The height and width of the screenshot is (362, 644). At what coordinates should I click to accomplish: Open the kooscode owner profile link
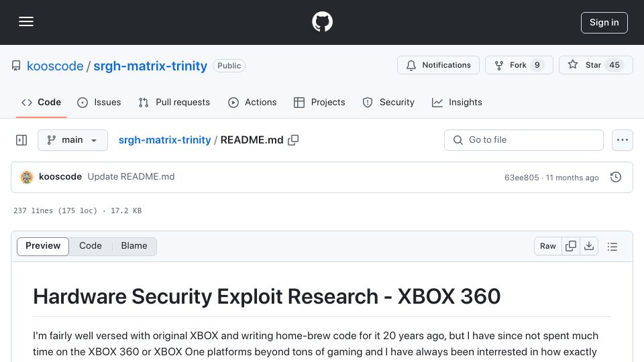point(55,66)
